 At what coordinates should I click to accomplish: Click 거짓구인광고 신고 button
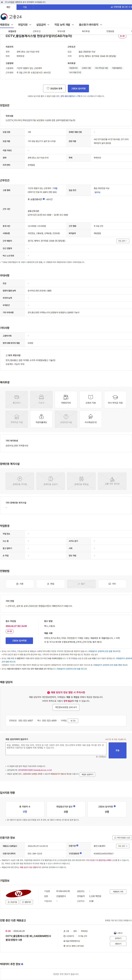pos(122,838)
